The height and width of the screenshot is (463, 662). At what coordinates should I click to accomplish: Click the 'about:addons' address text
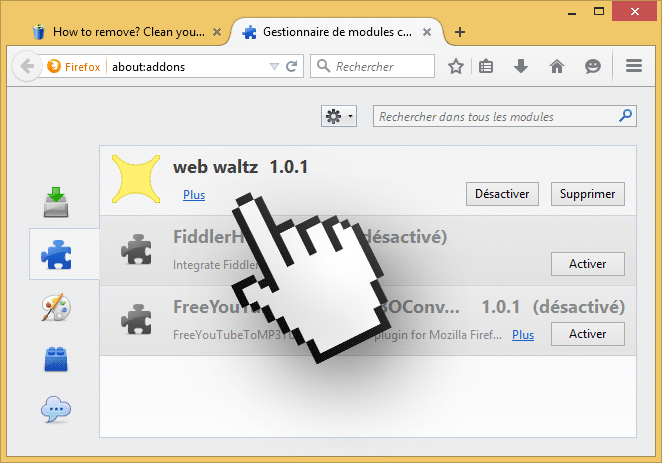tap(148, 67)
